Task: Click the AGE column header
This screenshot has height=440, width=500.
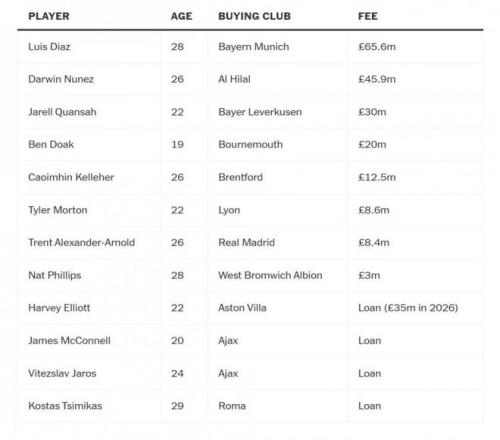Action: click(181, 16)
